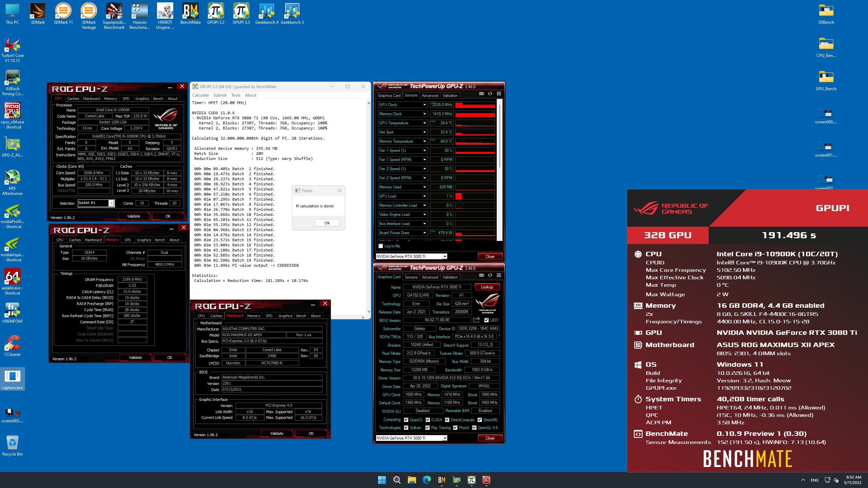Viewport: 868px width, 488px height.
Task: Open CCleaner desktop icon
Action: click(x=13, y=346)
